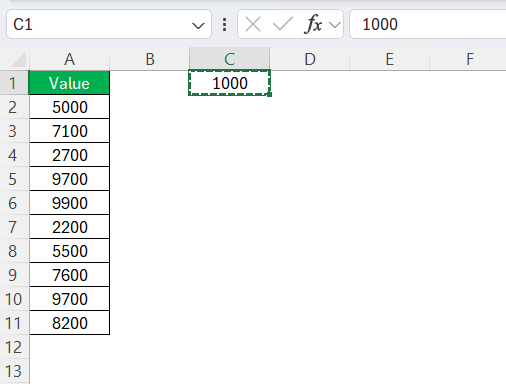Click the Enter checkmark formula bar icon

point(283,24)
